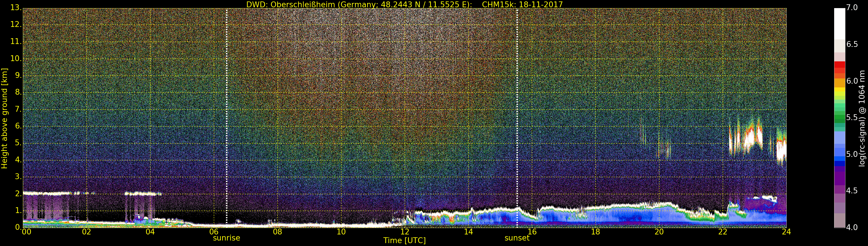Click the '00' tick on the time axis
This screenshot has height=246, width=868.
click(26, 232)
